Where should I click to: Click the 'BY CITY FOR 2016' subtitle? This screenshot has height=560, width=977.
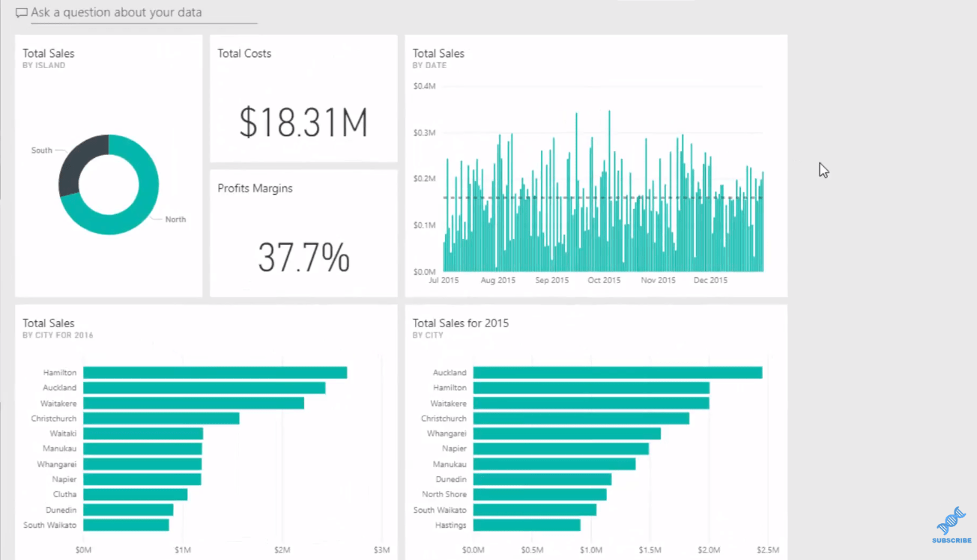[58, 335]
